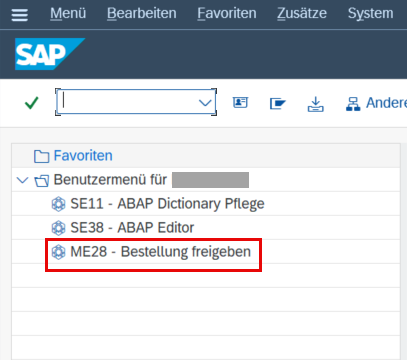Open the System menu
407x360 pixels.
click(370, 13)
